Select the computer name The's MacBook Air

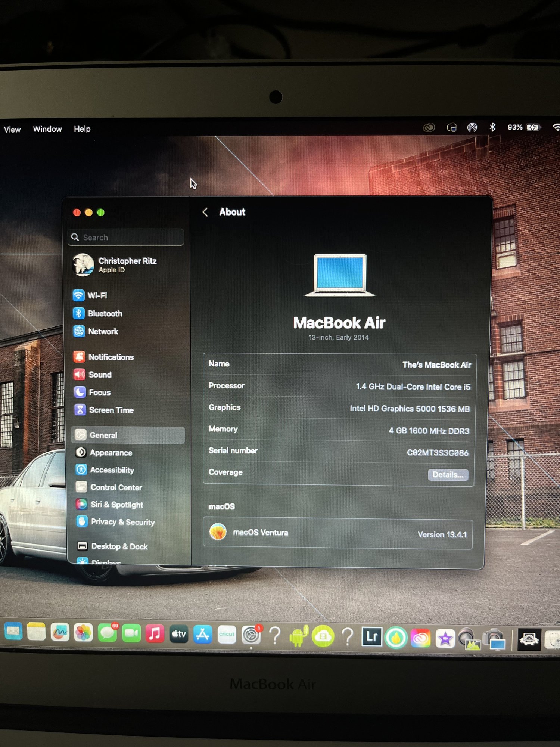click(x=436, y=365)
